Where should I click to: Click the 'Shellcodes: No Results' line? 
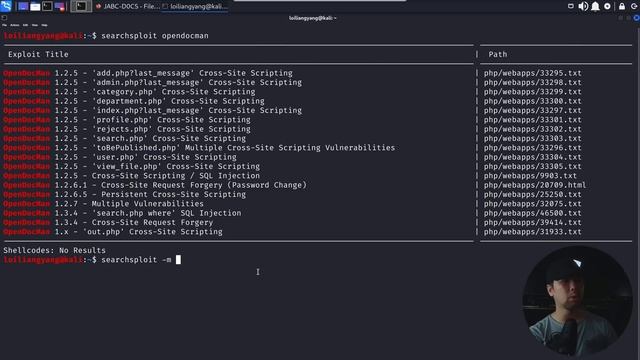[54, 250]
